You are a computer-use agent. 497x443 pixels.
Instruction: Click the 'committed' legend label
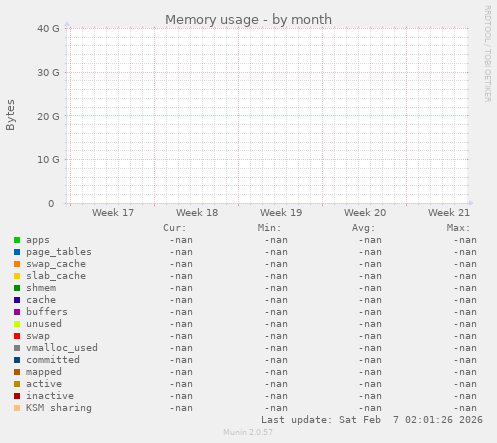(x=53, y=360)
